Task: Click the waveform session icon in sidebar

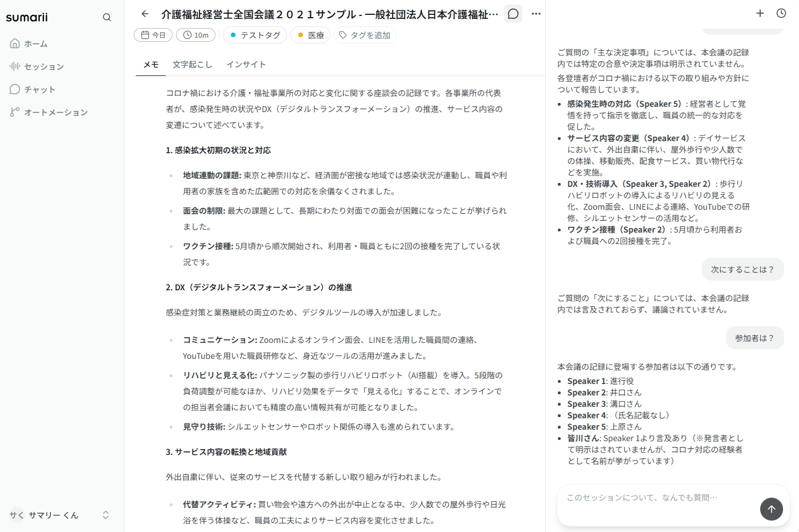Action: tap(15, 66)
